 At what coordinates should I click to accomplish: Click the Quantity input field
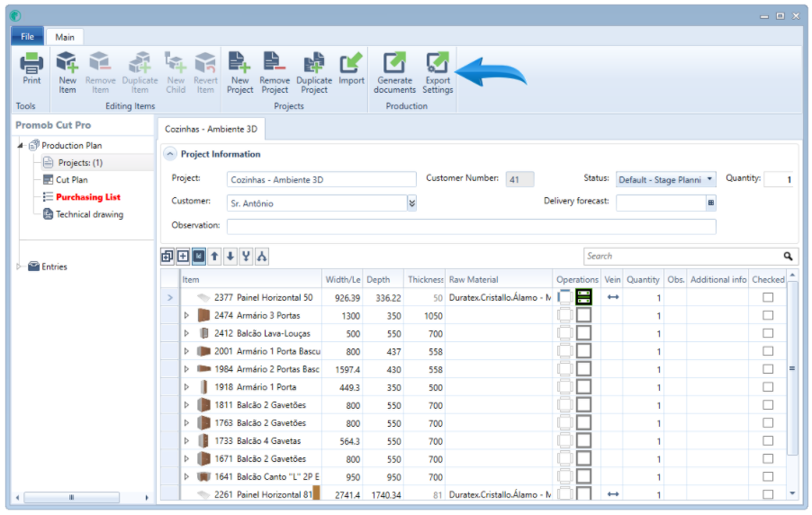[x=779, y=179]
